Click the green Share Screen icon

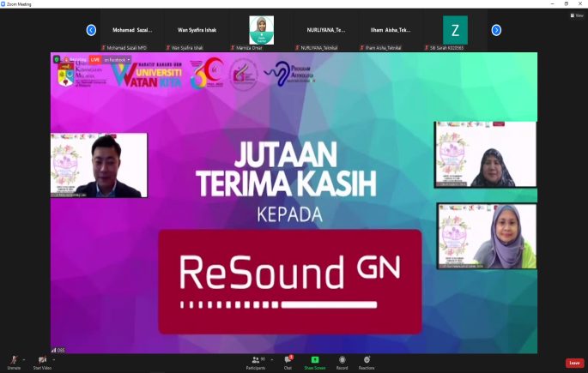point(314,360)
